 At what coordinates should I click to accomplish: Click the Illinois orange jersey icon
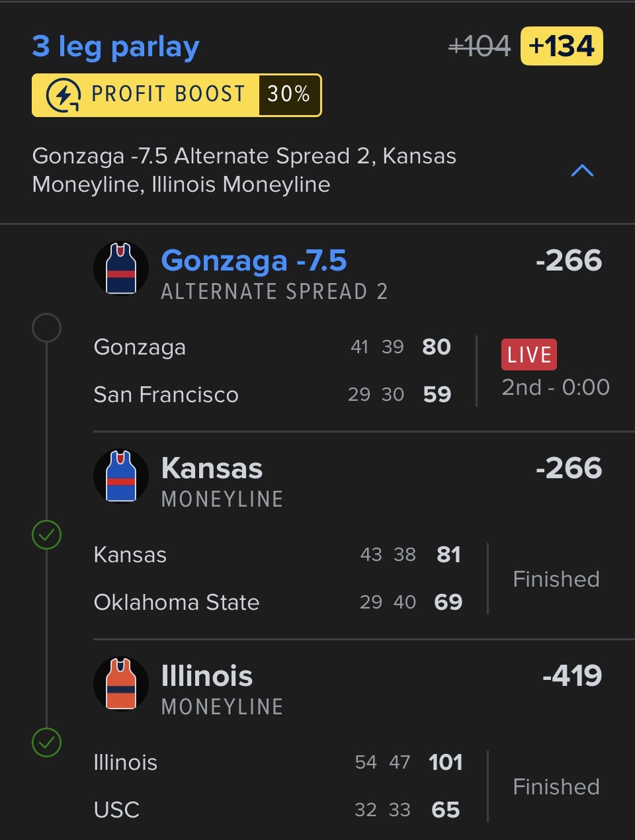tap(121, 684)
